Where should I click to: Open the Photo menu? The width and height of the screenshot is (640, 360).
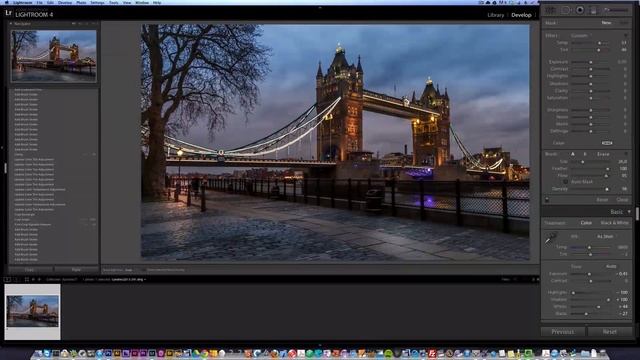point(81,2)
